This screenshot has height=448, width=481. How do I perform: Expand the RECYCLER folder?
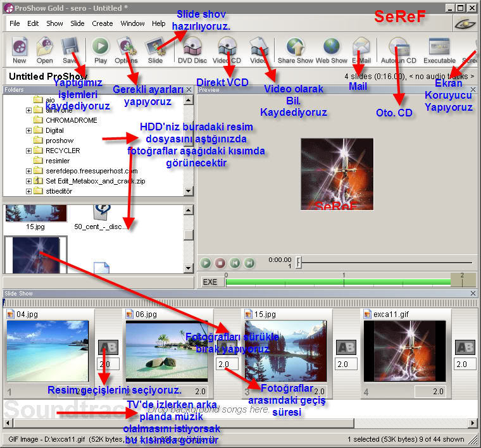click(x=28, y=151)
